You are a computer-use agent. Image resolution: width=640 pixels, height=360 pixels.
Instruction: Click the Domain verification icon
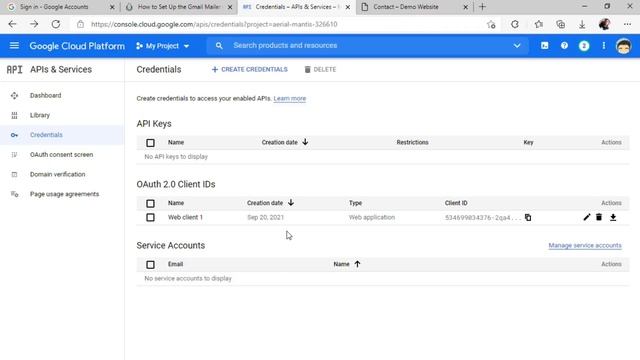[14, 174]
